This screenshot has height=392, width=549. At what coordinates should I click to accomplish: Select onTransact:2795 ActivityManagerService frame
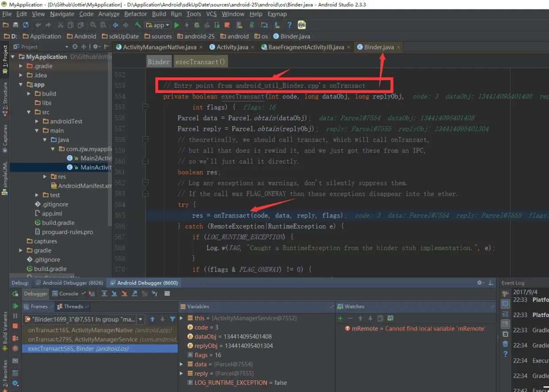pyautogui.click(x=100, y=339)
